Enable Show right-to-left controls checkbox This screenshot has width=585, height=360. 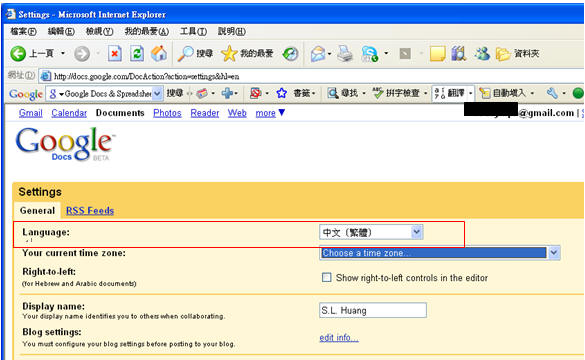[x=326, y=277]
